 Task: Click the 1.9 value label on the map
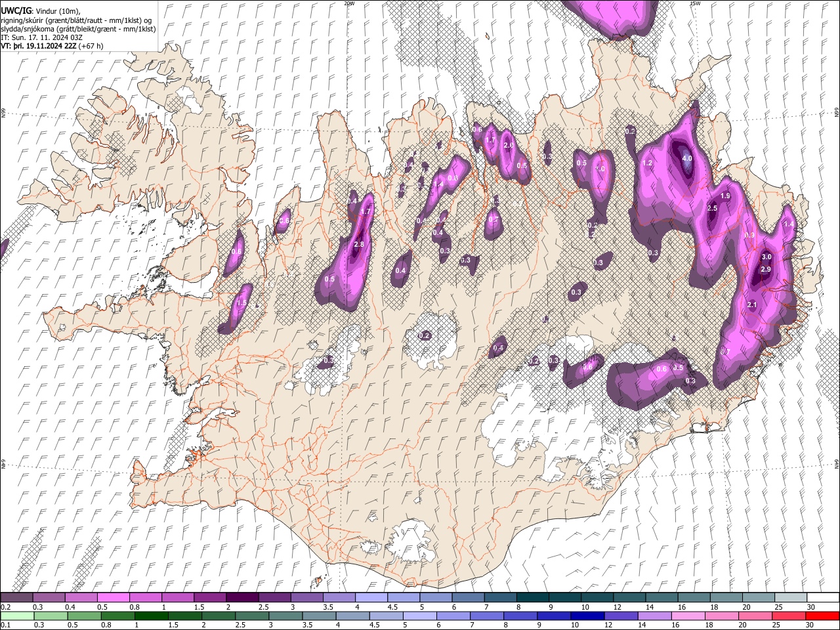[x=725, y=196]
